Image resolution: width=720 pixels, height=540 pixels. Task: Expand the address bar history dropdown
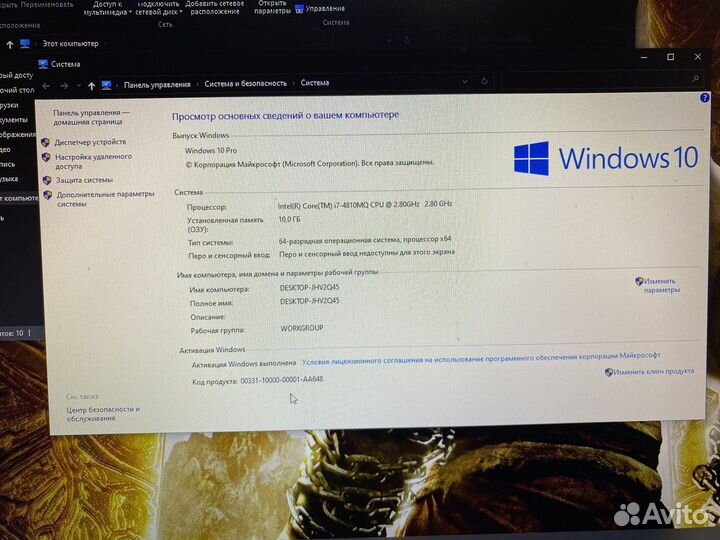[x=465, y=82]
